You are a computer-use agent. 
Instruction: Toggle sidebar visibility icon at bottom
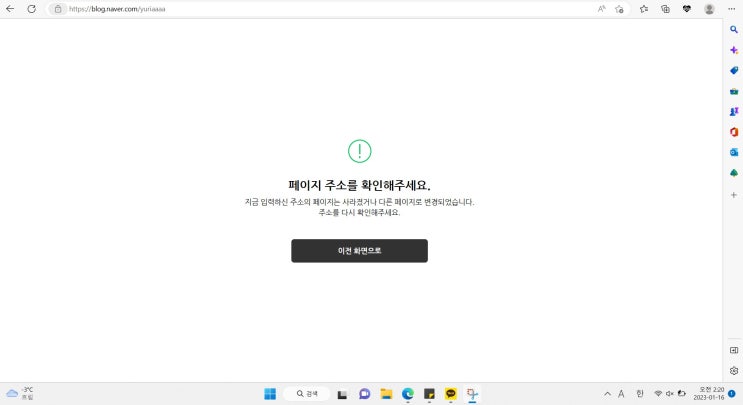[734, 350]
